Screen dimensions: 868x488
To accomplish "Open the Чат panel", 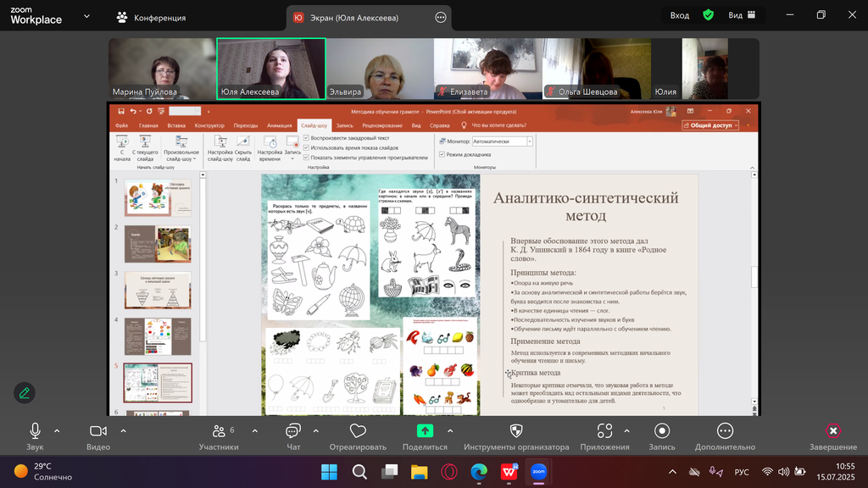I will coord(293,431).
